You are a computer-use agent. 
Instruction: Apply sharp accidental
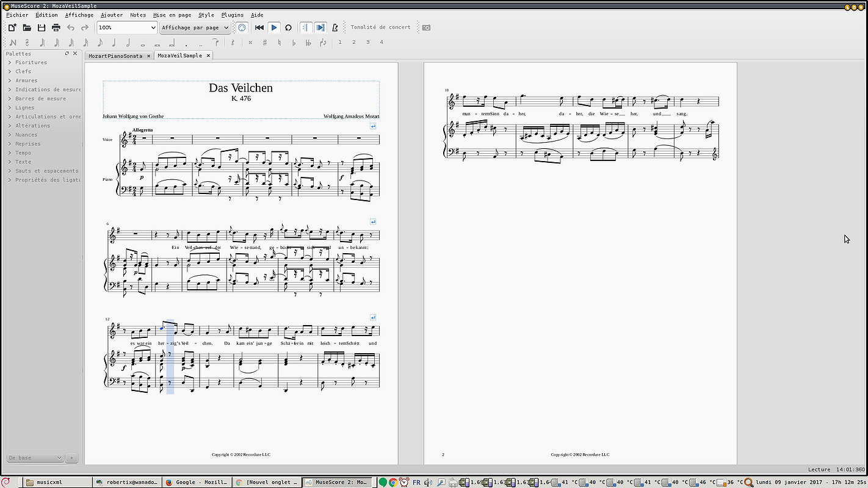point(265,43)
